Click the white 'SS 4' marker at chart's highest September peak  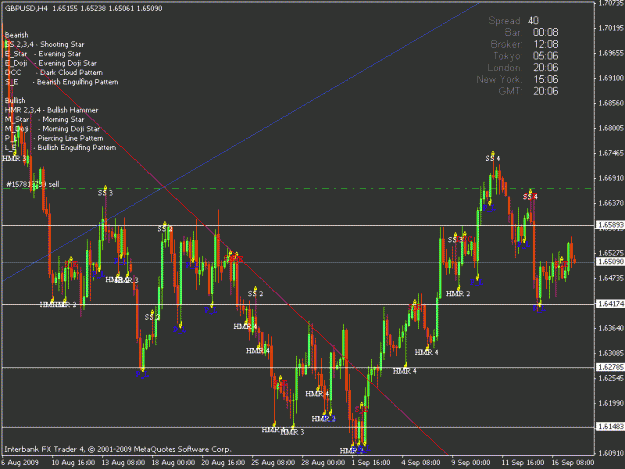click(493, 159)
